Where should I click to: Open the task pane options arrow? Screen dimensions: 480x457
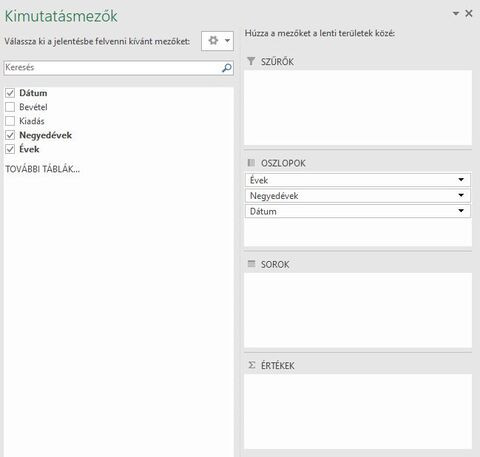[456, 13]
